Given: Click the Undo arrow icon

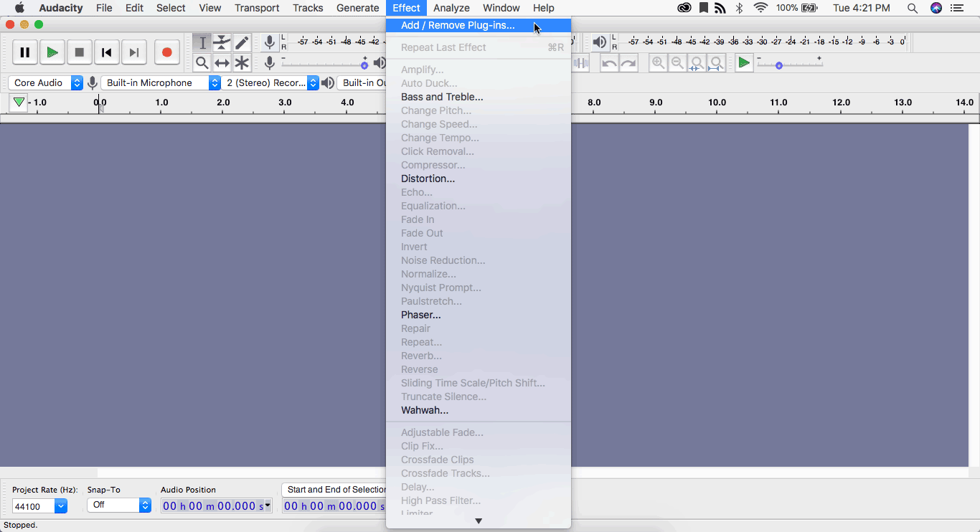Looking at the screenshot, I should pos(609,63).
